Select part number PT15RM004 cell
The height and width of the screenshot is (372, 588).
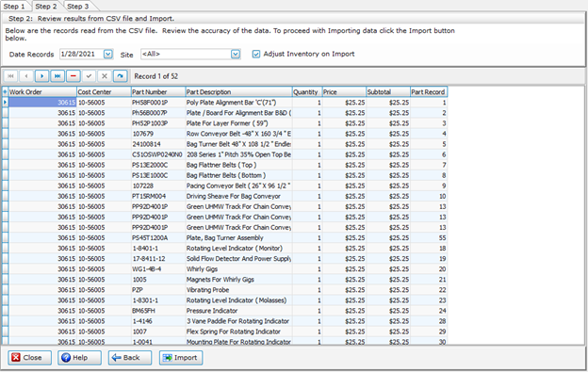click(x=158, y=196)
